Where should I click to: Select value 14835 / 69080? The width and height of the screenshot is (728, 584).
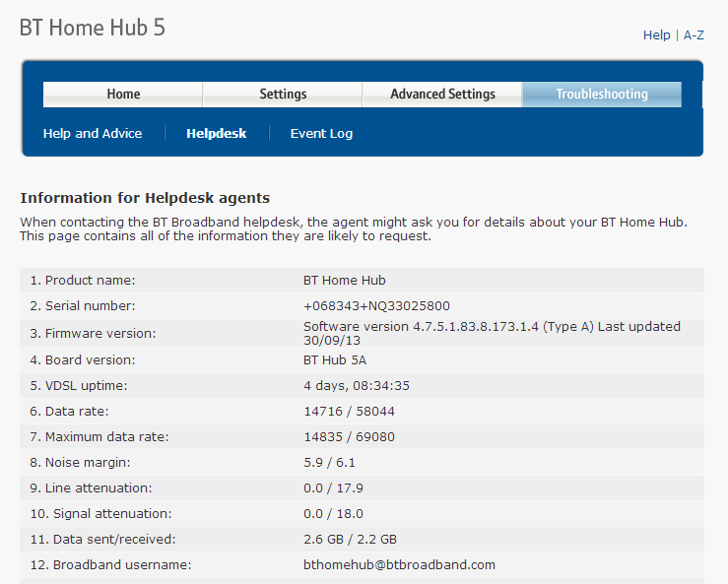point(349,437)
